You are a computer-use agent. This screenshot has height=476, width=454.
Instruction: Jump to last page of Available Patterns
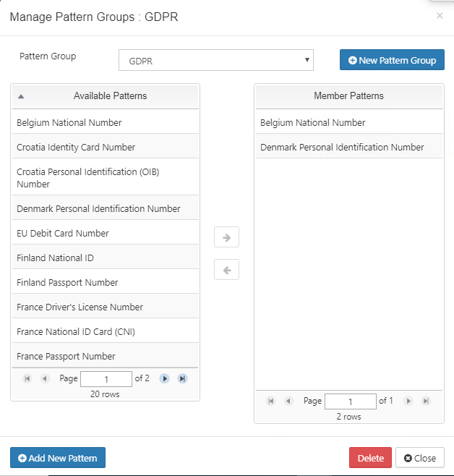[182, 378]
